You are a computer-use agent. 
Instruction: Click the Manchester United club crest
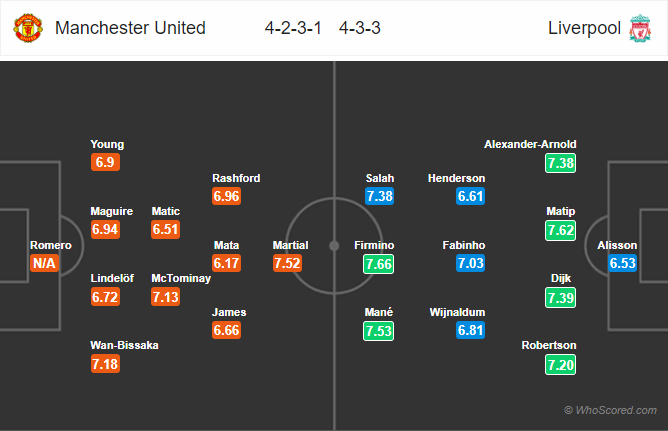[28, 28]
